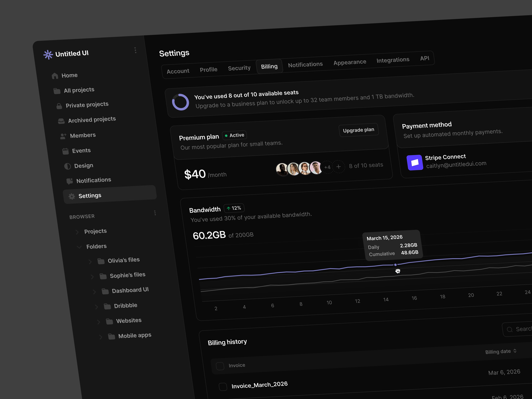The width and height of the screenshot is (532, 399).
Task: Click chart x-axis label 10
Action: click(329, 303)
